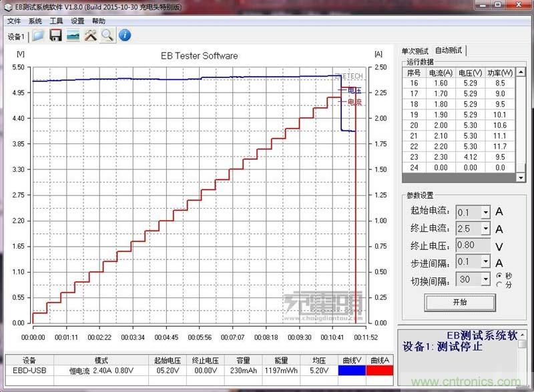Viewport: 534px width, 392px height.
Task: Click the EB Tester application icon in titlebar
Action: coord(7,5)
